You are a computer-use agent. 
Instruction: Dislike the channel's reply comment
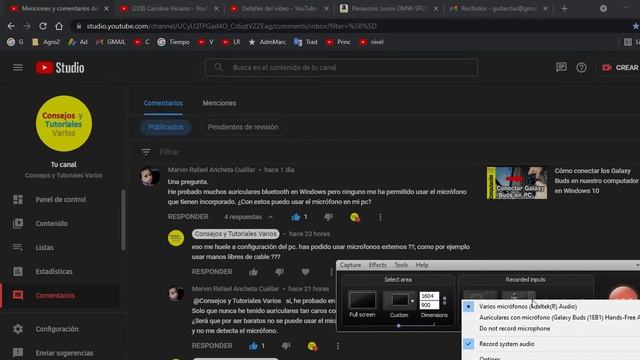pos(279,272)
